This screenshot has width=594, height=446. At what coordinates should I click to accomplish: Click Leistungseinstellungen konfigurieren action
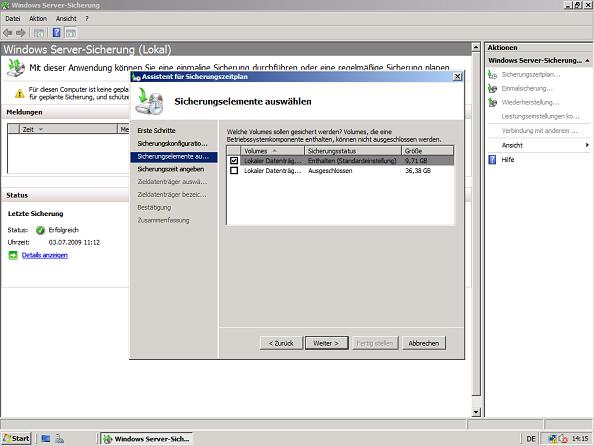coord(540,116)
